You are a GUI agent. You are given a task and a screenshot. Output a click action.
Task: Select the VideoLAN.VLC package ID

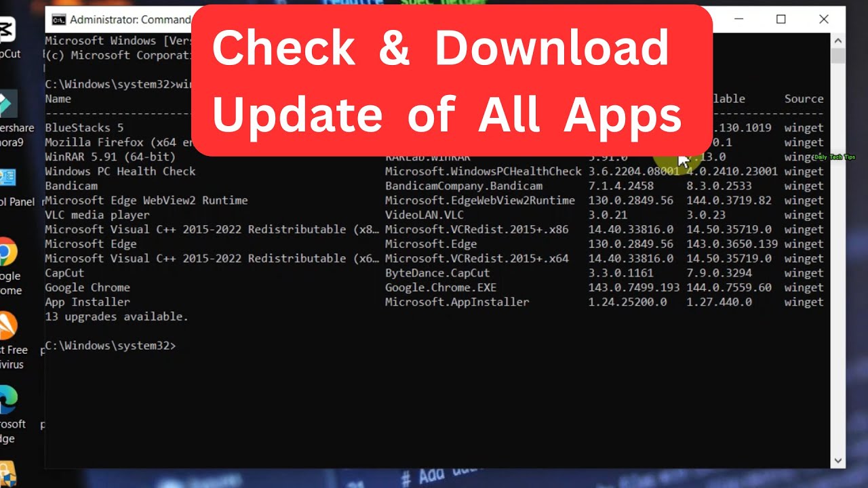[425, 215]
